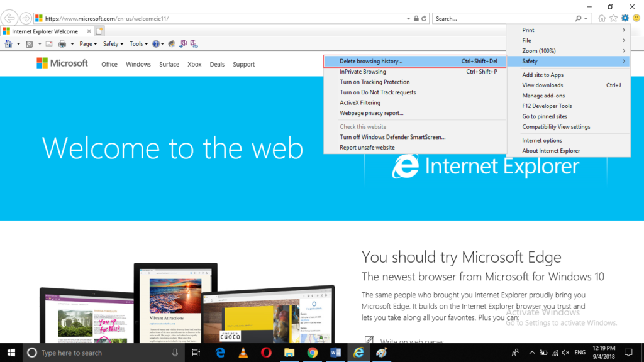Click into the browser Search box
The width and height of the screenshot is (644, 362).
coord(503,18)
